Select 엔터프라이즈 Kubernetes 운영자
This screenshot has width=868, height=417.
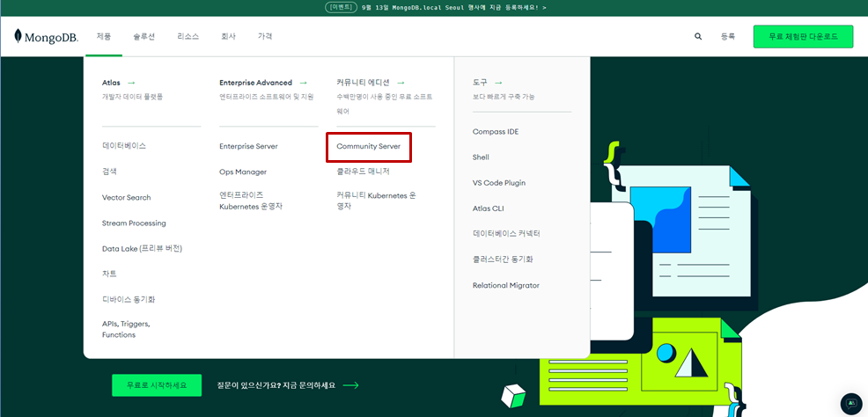(x=251, y=201)
